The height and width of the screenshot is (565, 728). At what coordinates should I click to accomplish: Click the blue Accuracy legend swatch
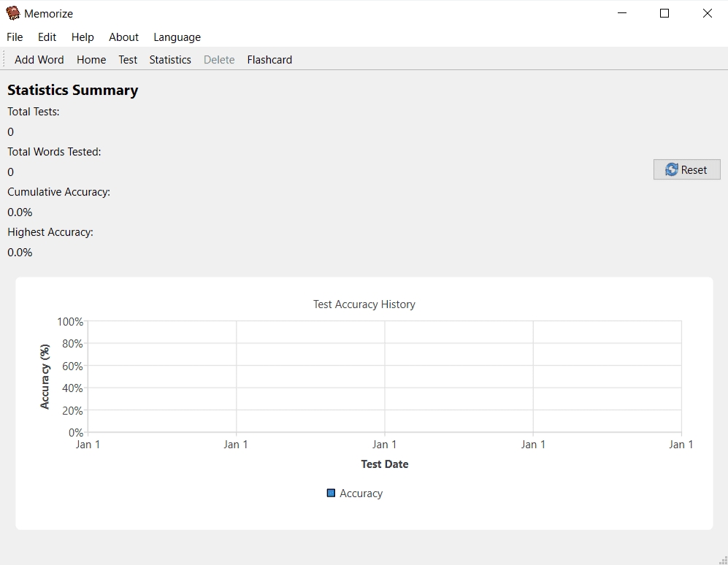click(331, 493)
